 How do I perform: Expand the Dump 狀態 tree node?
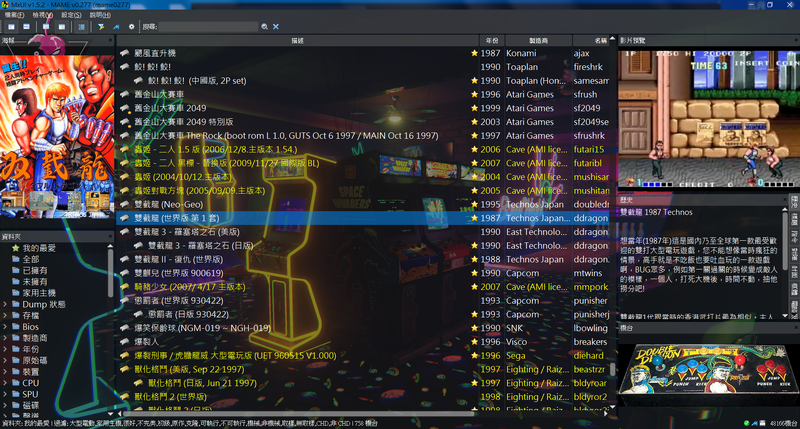tap(5, 304)
